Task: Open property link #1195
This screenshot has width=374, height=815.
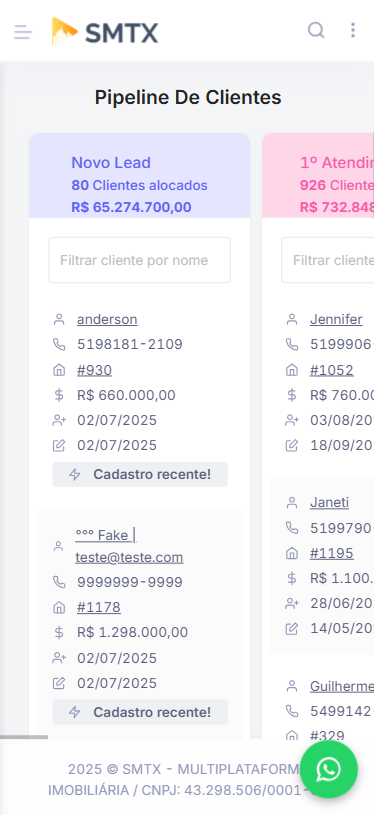Action: [332, 553]
